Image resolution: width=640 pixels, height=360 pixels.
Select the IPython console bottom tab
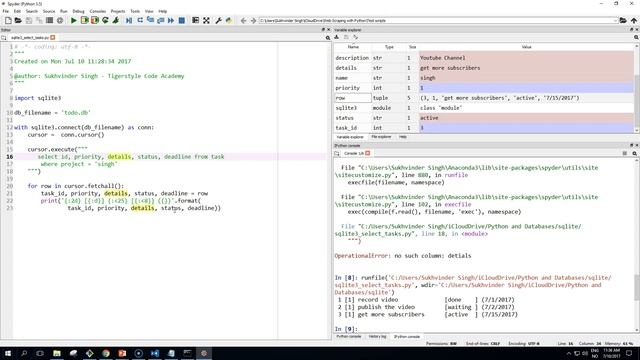[407, 336]
